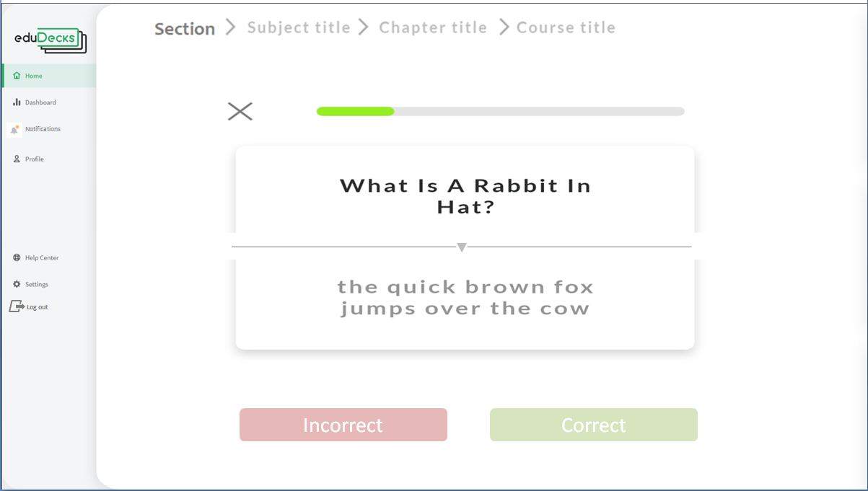The height and width of the screenshot is (491, 868).
Task: Click the Log out door icon
Action: [16, 306]
